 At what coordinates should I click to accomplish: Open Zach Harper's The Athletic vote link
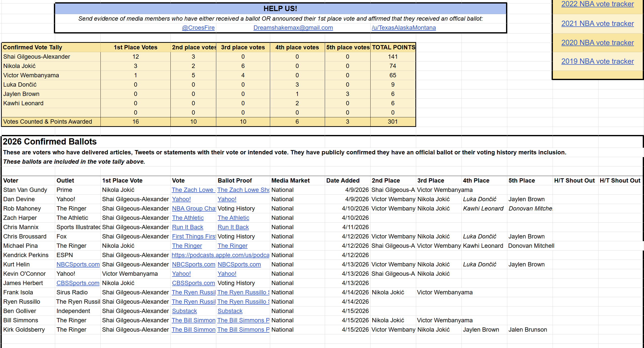tap(188, 218)
